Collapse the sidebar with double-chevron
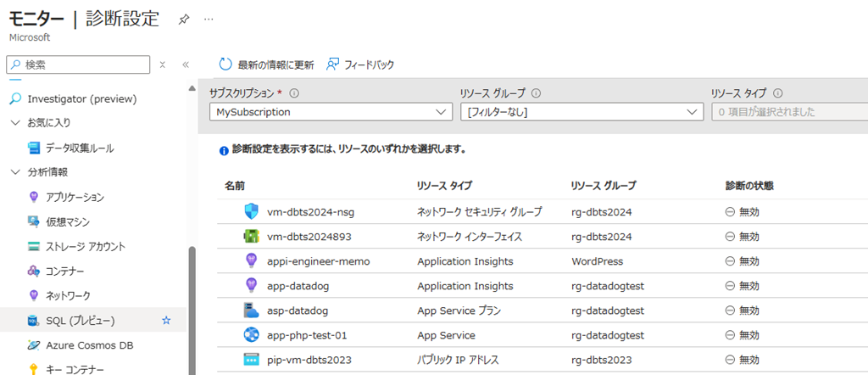This screenshot has width=868, height=375. point(186,64)
